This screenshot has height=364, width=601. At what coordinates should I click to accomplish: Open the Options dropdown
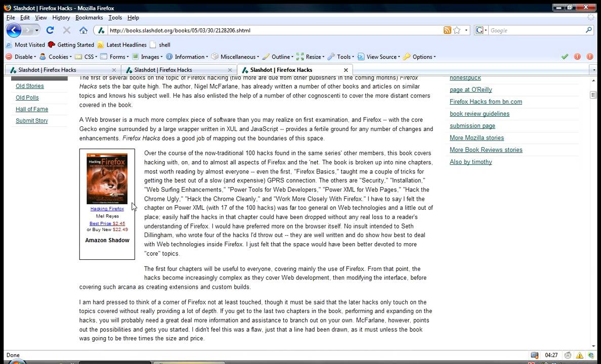[420, 57]
